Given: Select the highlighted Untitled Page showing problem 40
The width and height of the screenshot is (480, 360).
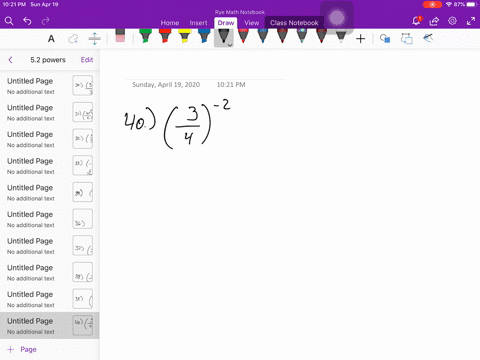Looking at the screenshot, I should point(50,325).
